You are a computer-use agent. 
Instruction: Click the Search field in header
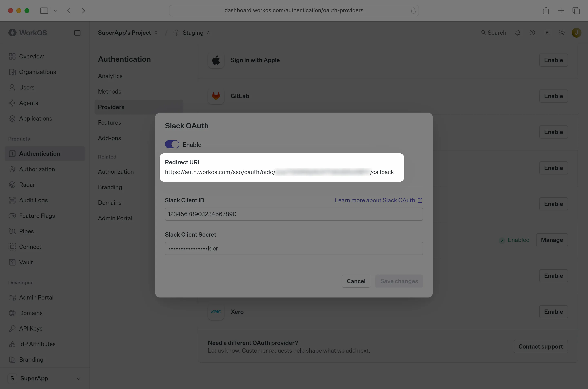click(x=493, y=32)
